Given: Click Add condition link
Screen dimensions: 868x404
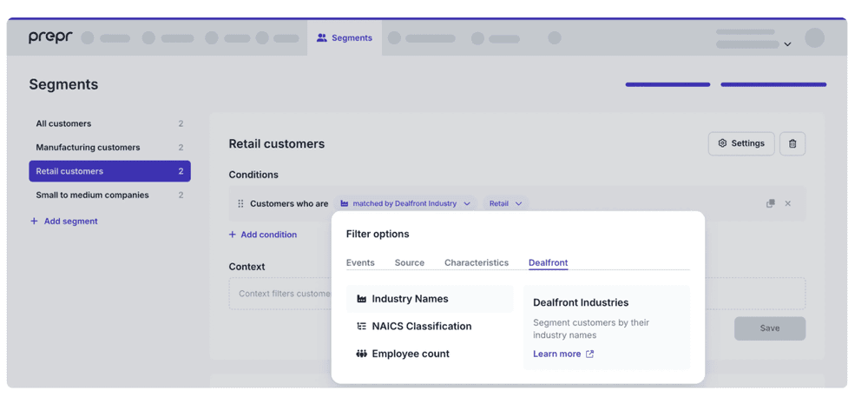Looking at the screenshot, I should (x=263, y=235).
